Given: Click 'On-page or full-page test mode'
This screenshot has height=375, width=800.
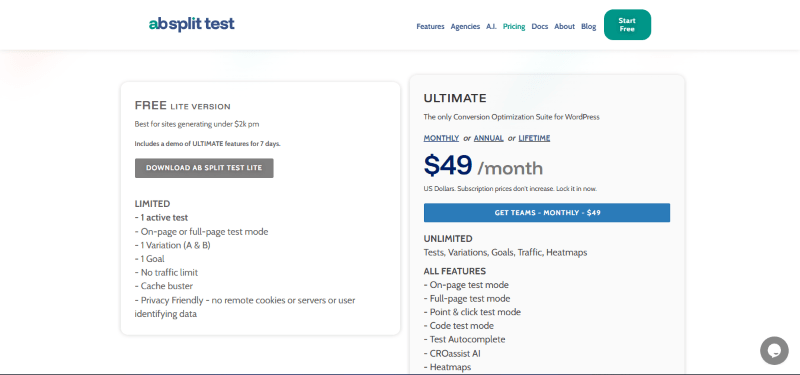Looking at the screenshot, I should point(201,232).
